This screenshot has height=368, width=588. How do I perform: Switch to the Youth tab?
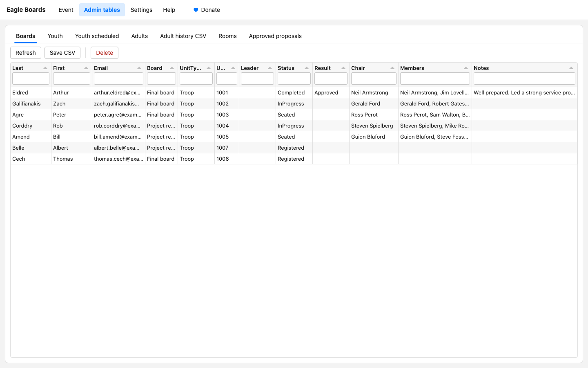[55, 36]
